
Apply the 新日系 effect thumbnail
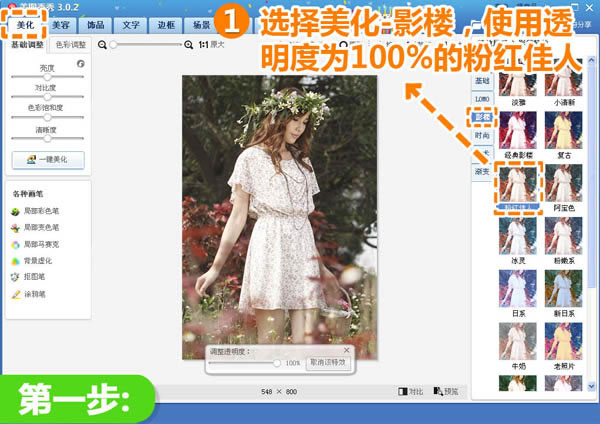[563, 289]
